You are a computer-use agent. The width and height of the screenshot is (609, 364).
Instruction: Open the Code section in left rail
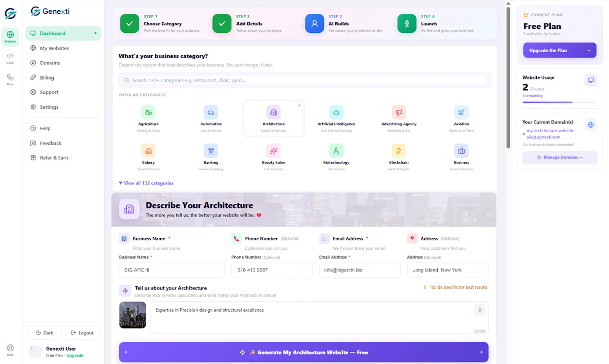10,58
